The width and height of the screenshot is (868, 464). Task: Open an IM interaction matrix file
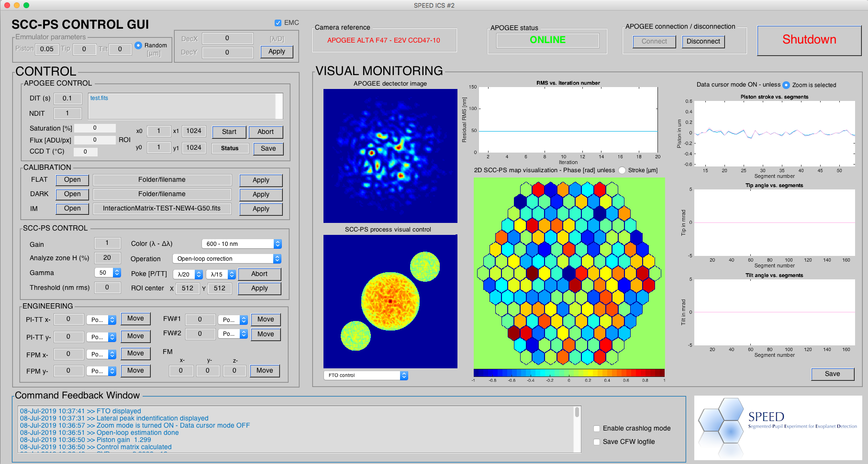coord(72,209)
